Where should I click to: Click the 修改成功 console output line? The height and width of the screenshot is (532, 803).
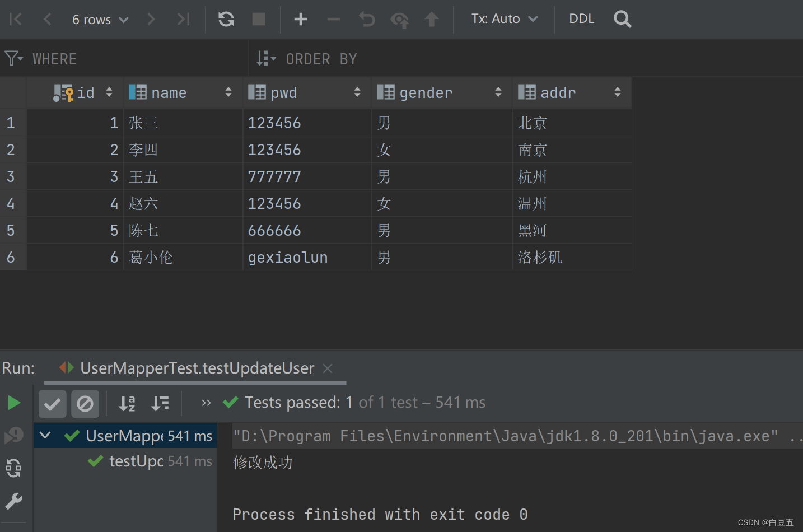(x=263, y=462)
